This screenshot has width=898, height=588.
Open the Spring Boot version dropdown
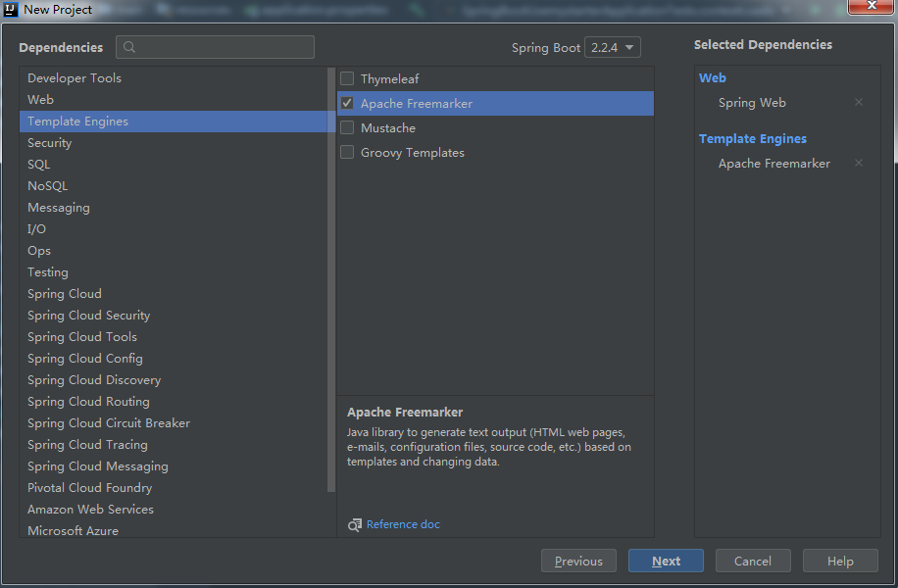pyautogui.click(x=613, y=47)
